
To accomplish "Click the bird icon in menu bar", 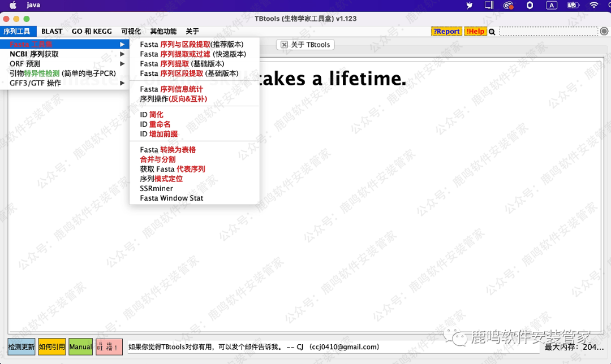I will (469, 5).
